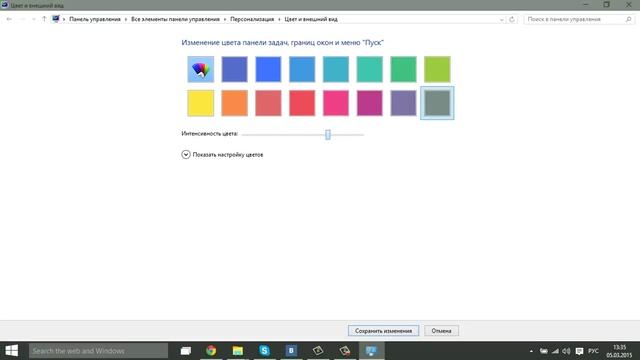This screenshot has width=640, height=360.
Task: Select the automatic color palette swatch
Action: click(x=200, y=69)
